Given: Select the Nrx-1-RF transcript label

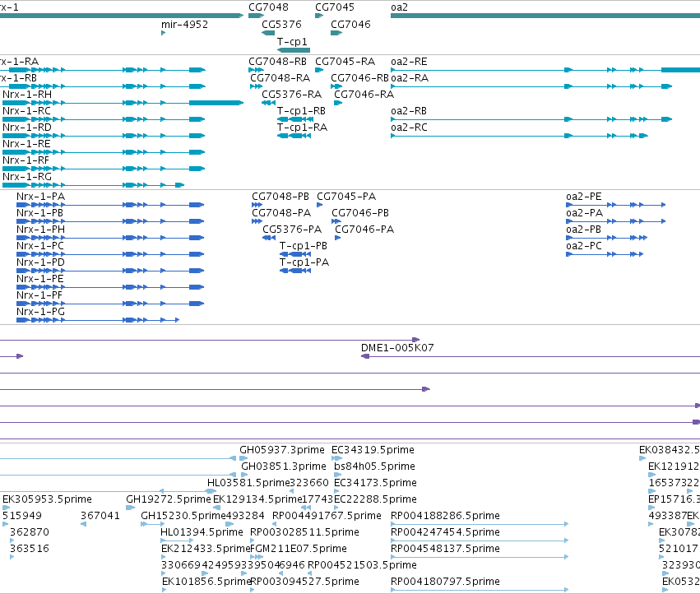Looking at the screenshot, I should 25,160.
